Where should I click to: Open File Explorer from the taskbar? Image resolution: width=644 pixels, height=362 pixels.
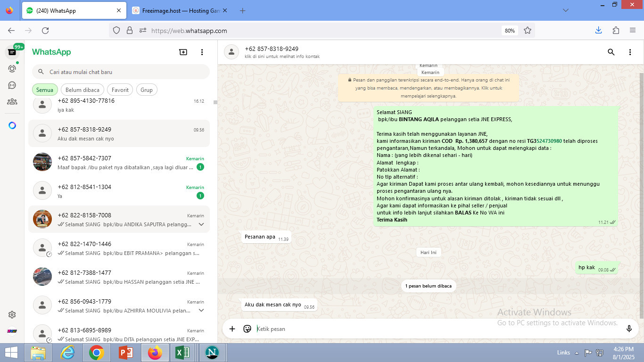(x=39, y=353)
